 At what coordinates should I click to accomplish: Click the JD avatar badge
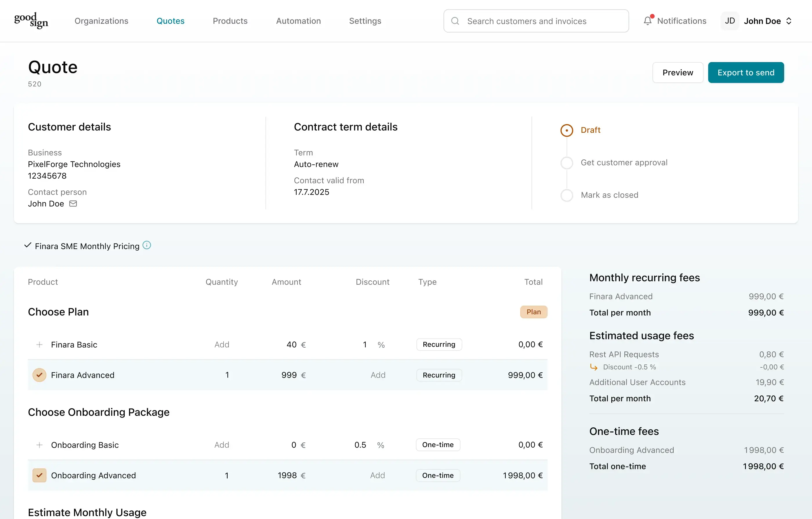(730, 21)
